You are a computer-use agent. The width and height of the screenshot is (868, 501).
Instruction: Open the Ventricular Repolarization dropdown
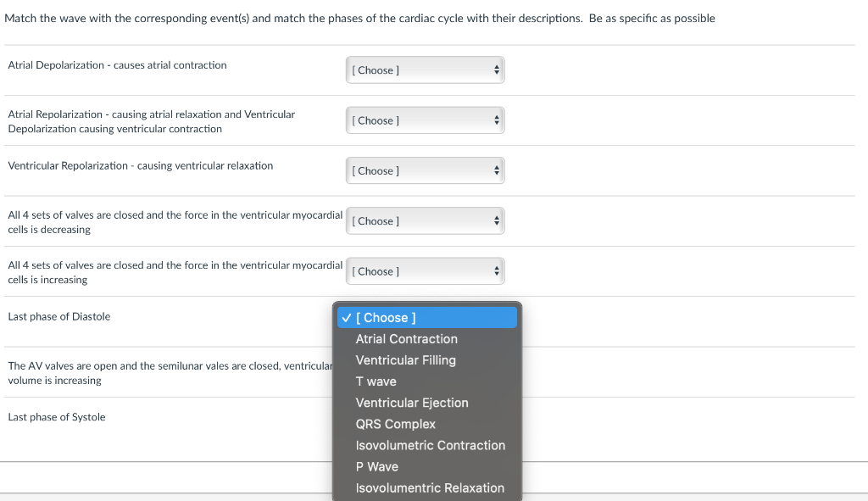[x=425, y=170]
